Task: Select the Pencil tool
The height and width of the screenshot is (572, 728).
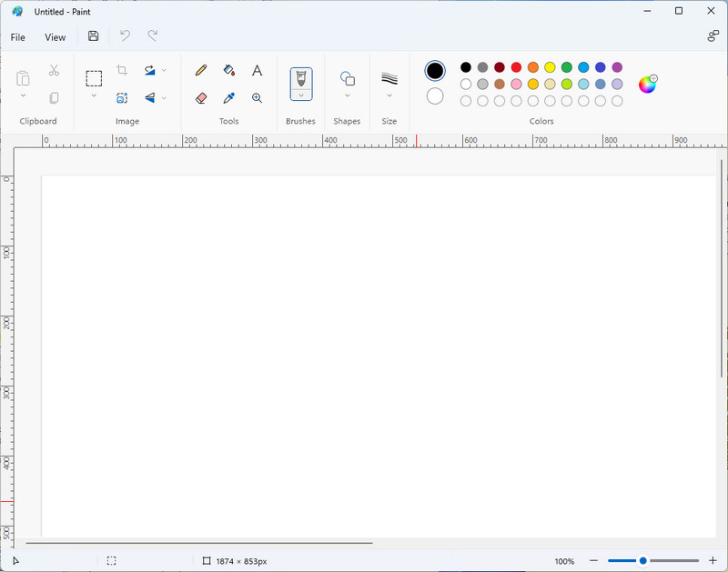Action: click(201, 70)
